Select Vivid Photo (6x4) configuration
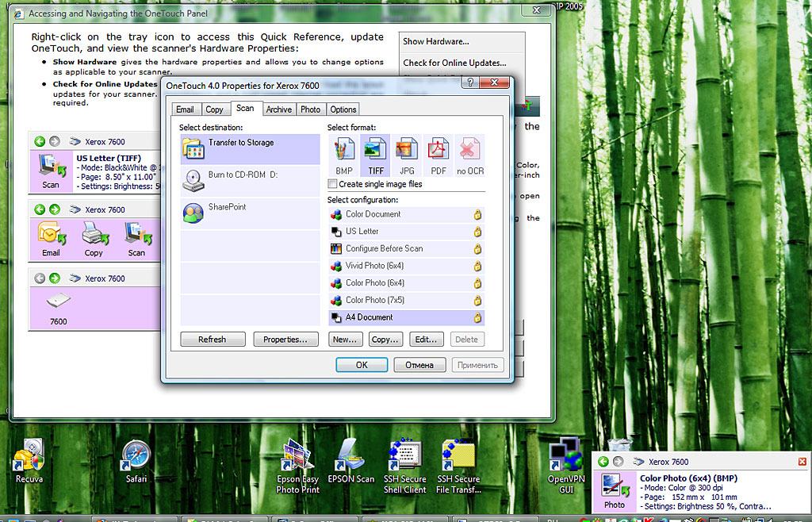The width and height of the screenshot is (812, 522). tap(407, 266)
